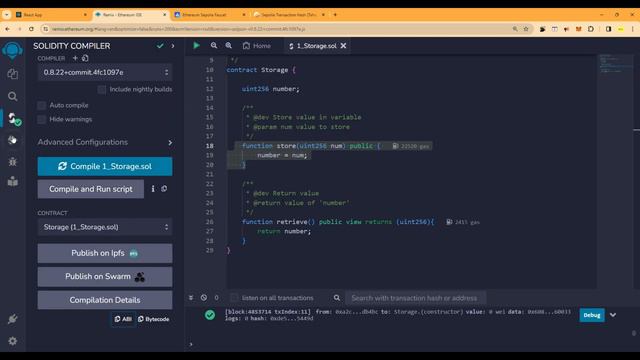Copy script icon next to Compile and Run
Image resolution: width=640 pixels, height=360 pixels.
click(164, 189)
